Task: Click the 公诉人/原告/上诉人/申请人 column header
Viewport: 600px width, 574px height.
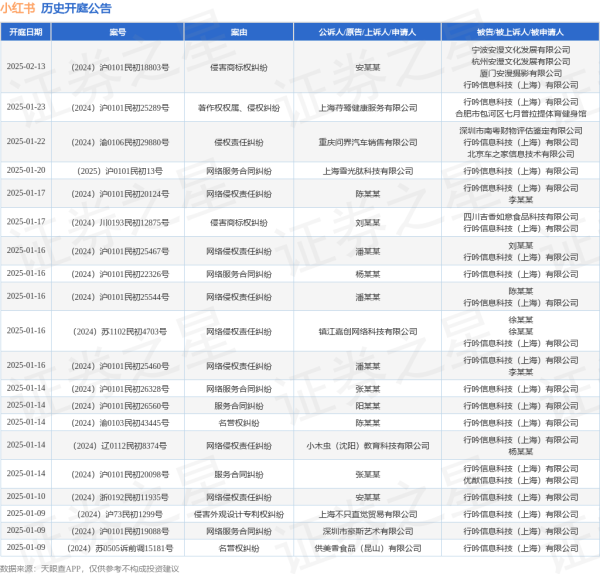Action: (367, 32)
